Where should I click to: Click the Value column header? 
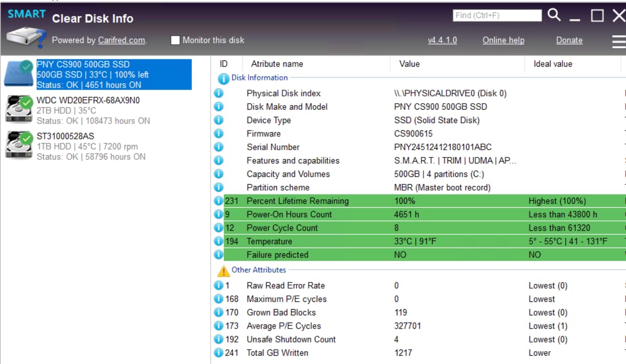409,64
